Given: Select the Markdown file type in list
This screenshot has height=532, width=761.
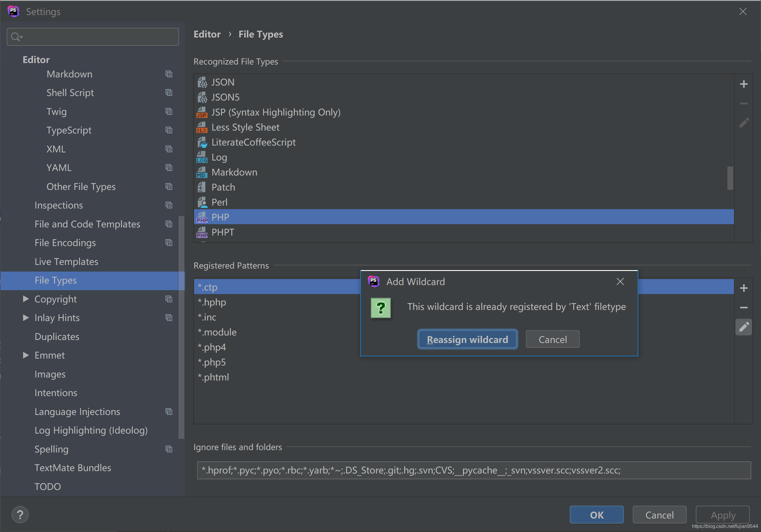Looking at the screenshot, I should click(234, 172).
